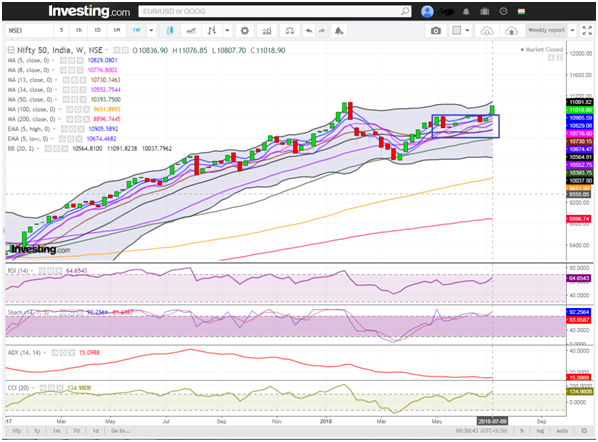Click the alert tree-shaped icon

click(x=339, y=31)
